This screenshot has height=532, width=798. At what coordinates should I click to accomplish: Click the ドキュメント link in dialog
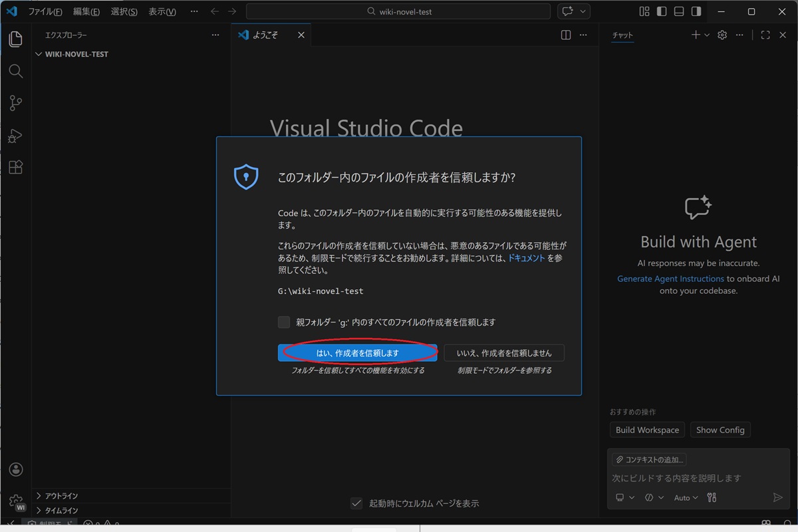click(526, 258)
